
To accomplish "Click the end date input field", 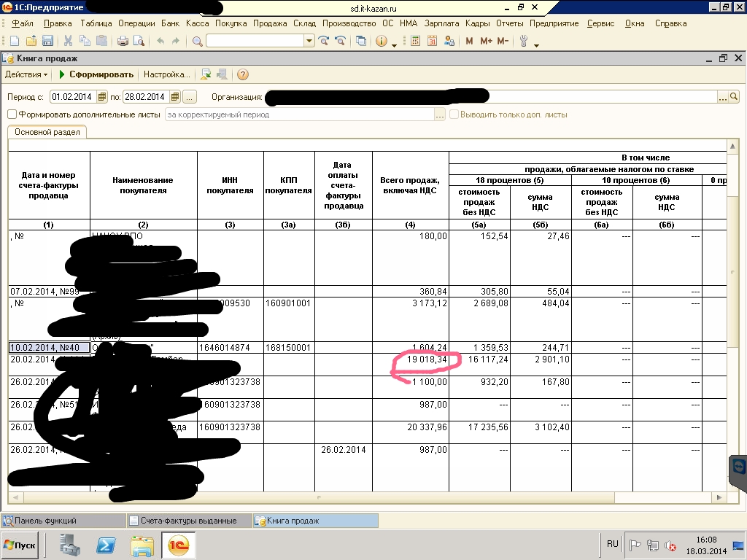I will point(147,96).
